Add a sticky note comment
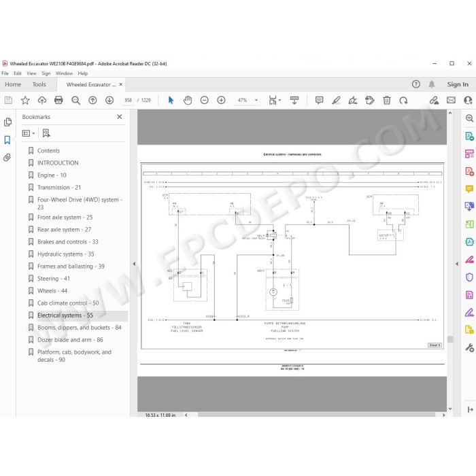 [x=319, y=100]
